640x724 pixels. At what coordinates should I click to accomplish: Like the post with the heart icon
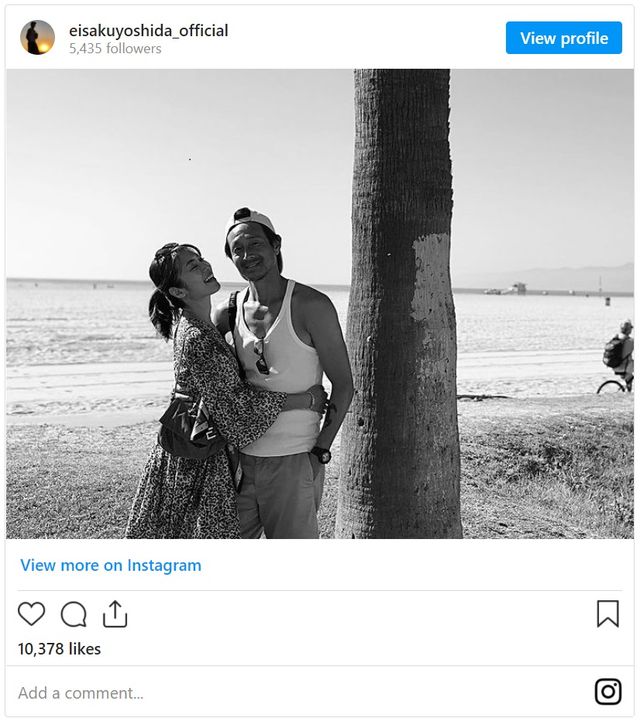pyautogui.click(x=32, y=613)
